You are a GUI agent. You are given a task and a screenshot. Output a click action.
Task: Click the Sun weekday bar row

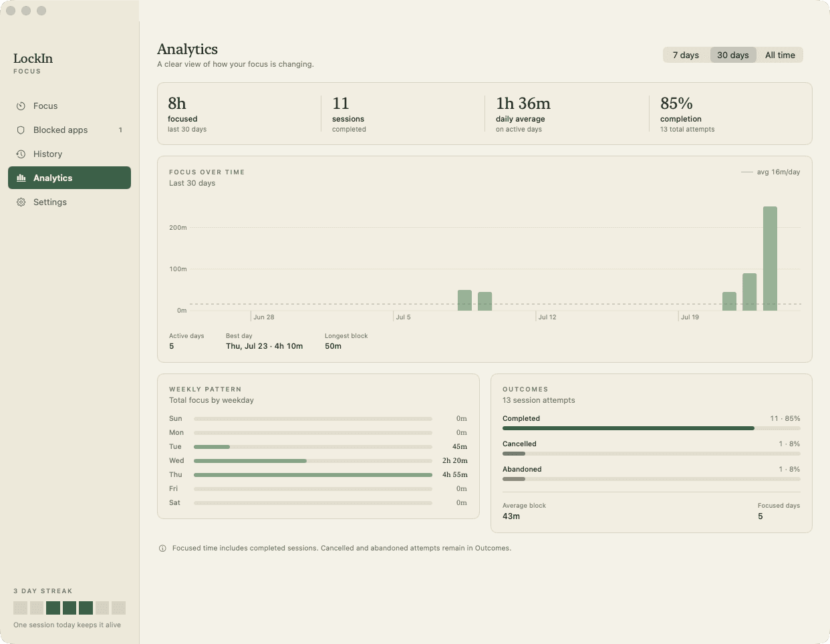pyautogui.click(x=318, y=419)
